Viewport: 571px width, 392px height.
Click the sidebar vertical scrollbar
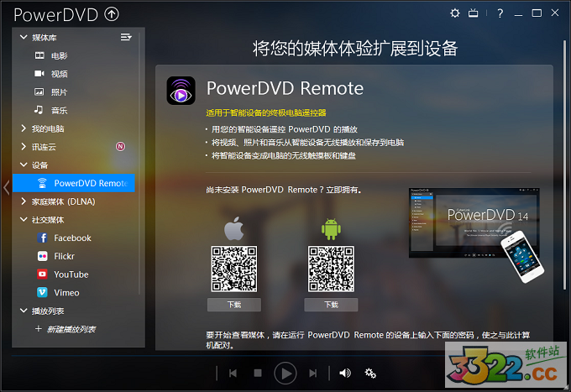coord(139,164)
